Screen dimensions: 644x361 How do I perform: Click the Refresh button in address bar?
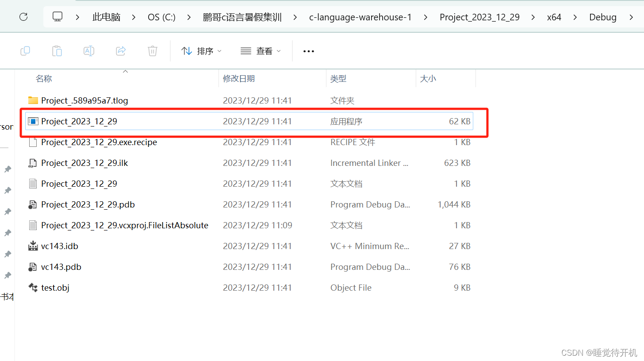point(23,17)
